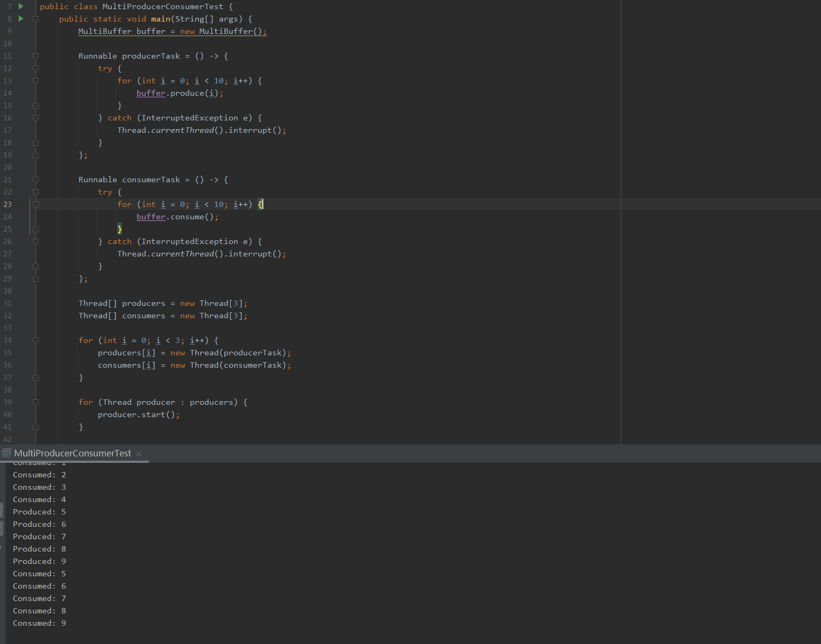This screenshot has height=644, width=821.
Task: Click console output line 'Consumed: 4'
Action: pyautogui.click(x=39, y=499)
